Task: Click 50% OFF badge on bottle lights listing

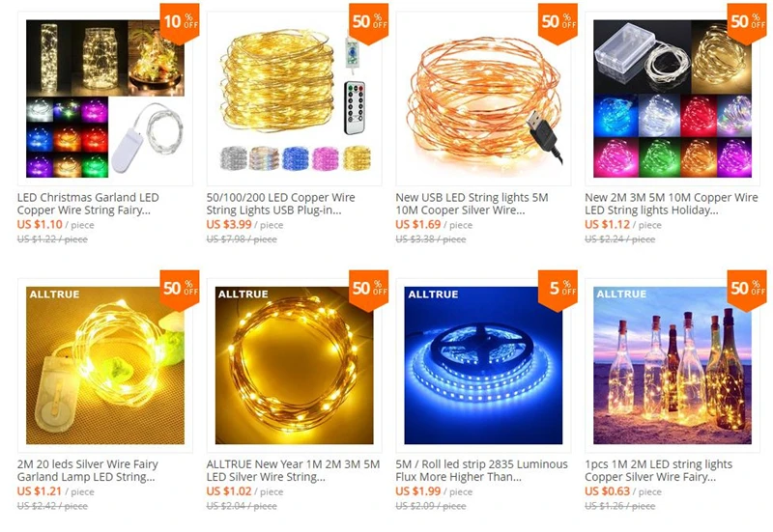Action: click(747, 289)
